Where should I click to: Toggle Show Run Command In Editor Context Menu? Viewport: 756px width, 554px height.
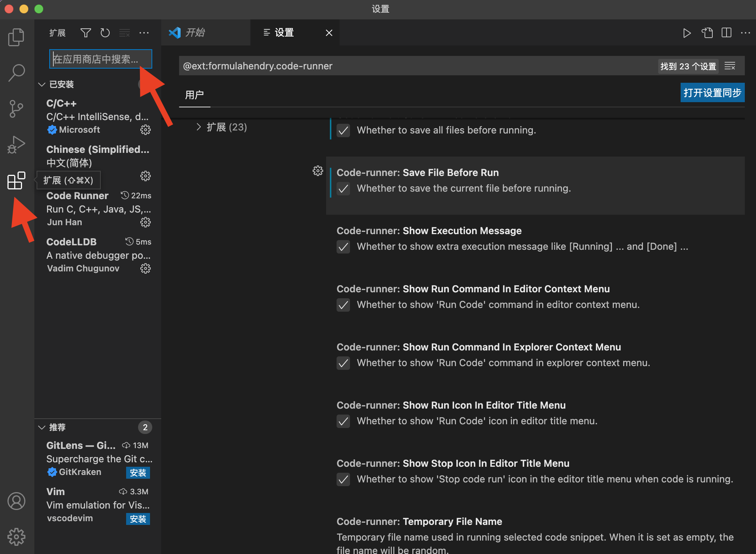pos(343,305)
